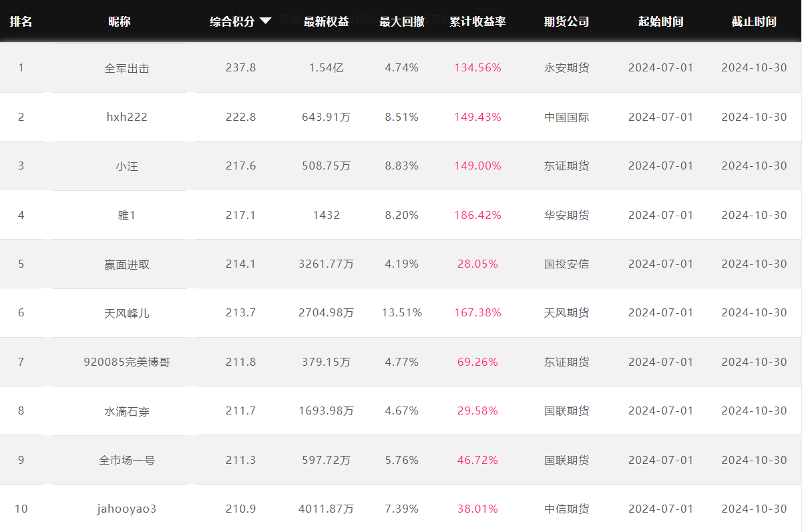Viewport: 802px width, 532px height.
Task: Click the 中信期货 company cell
Action: pos(566,509)
